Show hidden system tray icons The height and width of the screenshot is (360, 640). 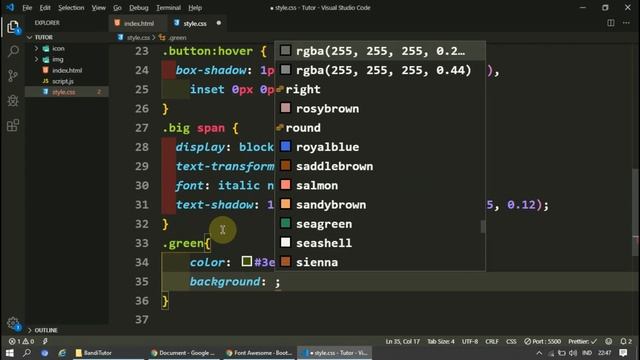pyautogui.click(x=539, y=353)
